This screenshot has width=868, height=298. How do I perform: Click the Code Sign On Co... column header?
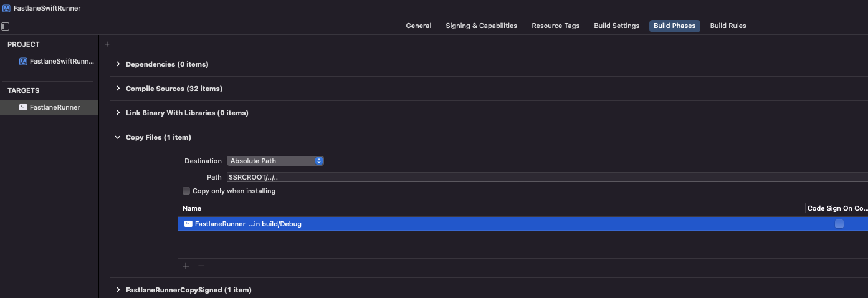[x=837, y=208]
